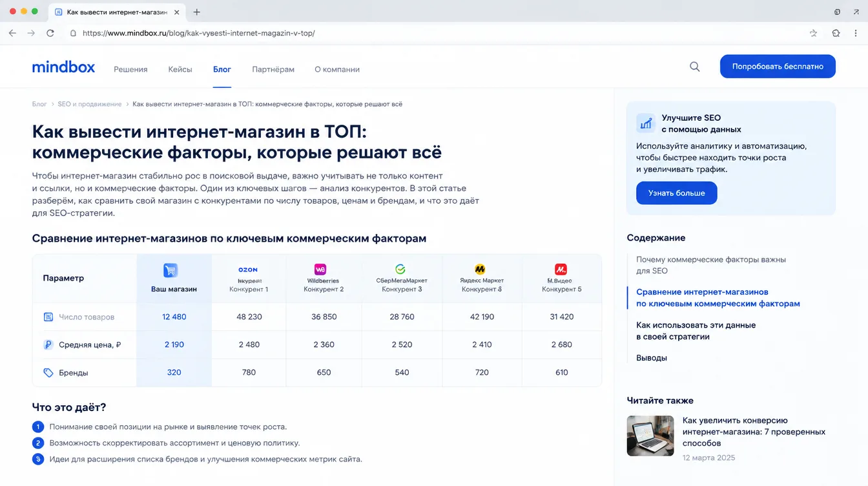Open the "Решения" menu item
Viewport: 868px width, 486px height.
click(x=130, y=69)
